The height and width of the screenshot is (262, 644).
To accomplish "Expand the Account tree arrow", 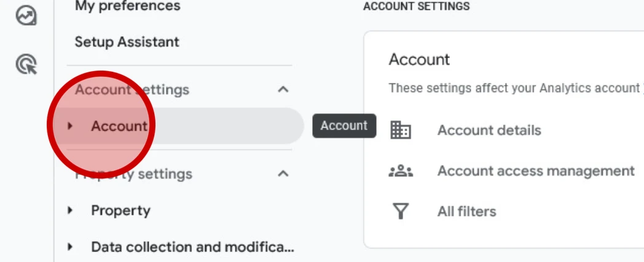I will (x=70, y=126).
